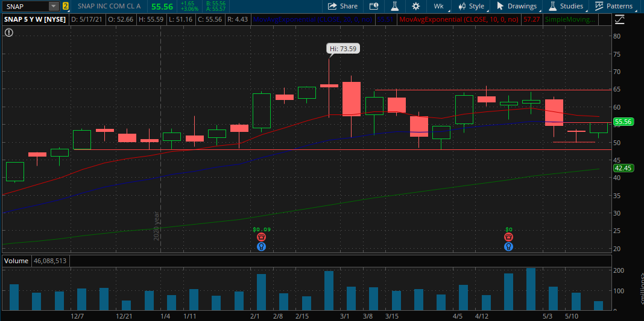Click the R: 4.43 range value
Screen dimensions: 644x321
236,19
